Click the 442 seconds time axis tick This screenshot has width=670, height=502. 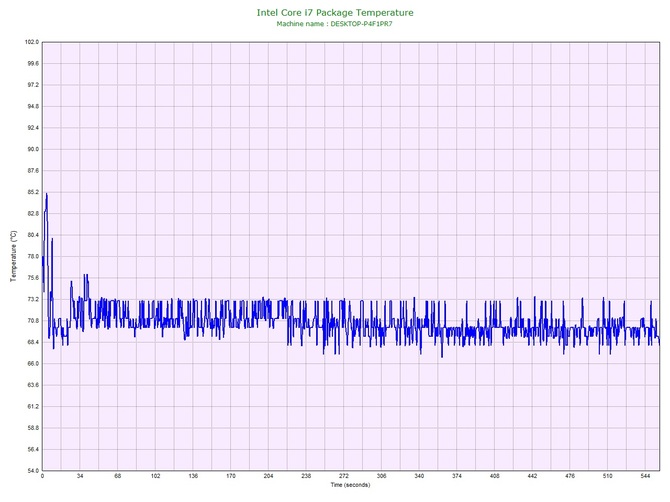[x=532, y=476]
